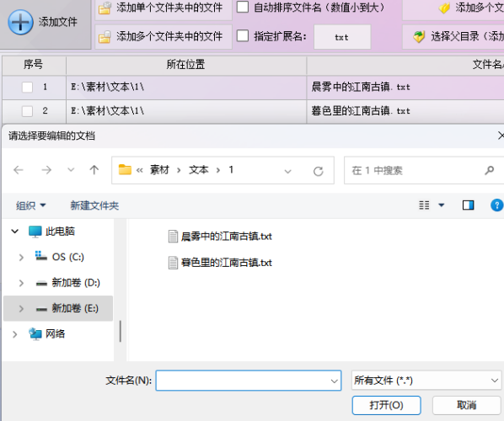Check the row 1 checkbox in list
Image resolution: width=504 pixels, height=421 pixels.
(27, 87)
